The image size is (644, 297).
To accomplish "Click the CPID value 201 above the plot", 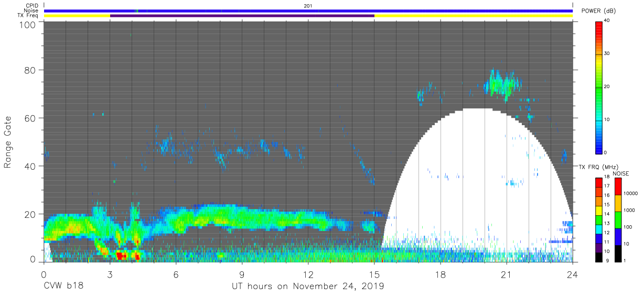I will coord(308,5).
